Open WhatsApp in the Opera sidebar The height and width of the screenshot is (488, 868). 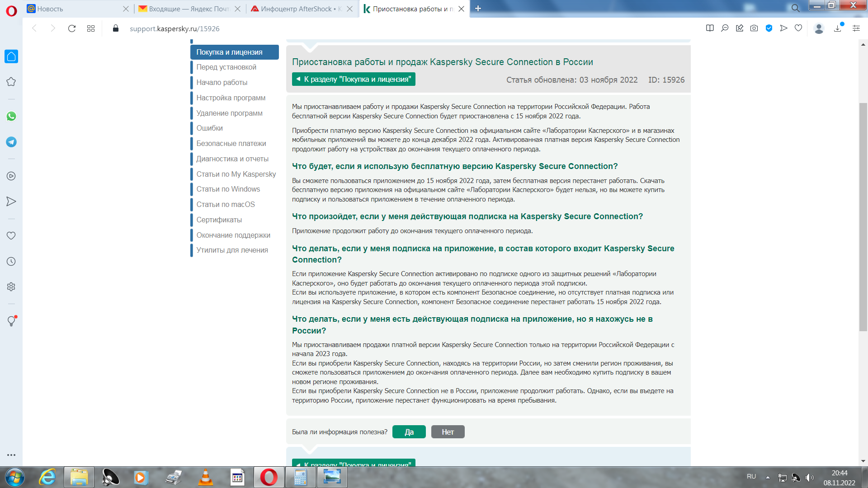[11, 116]
